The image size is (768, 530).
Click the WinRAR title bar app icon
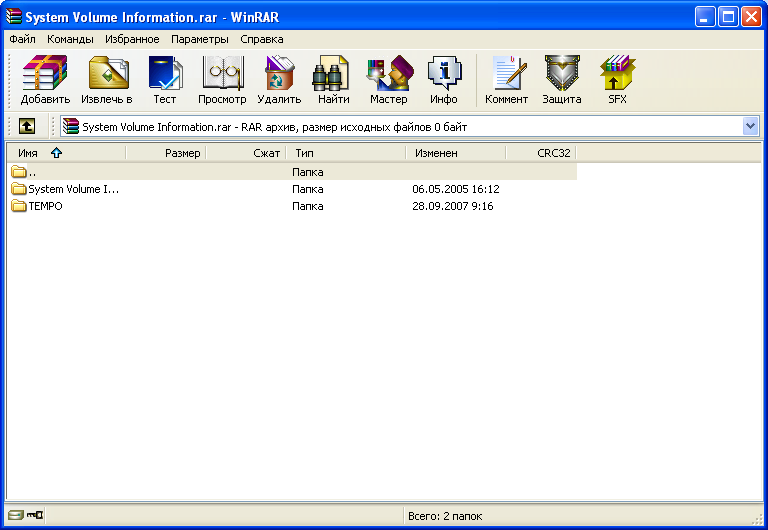[x=14, y=17]
